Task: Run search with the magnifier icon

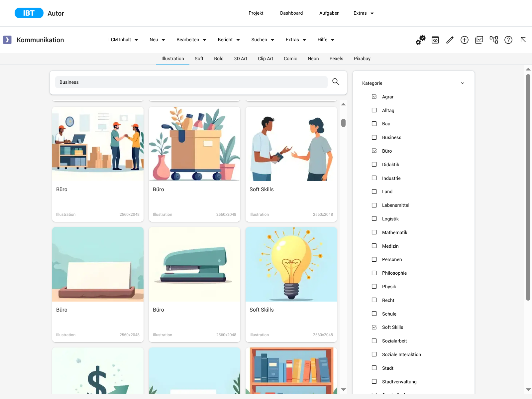Action: click(x=336, y=82)
